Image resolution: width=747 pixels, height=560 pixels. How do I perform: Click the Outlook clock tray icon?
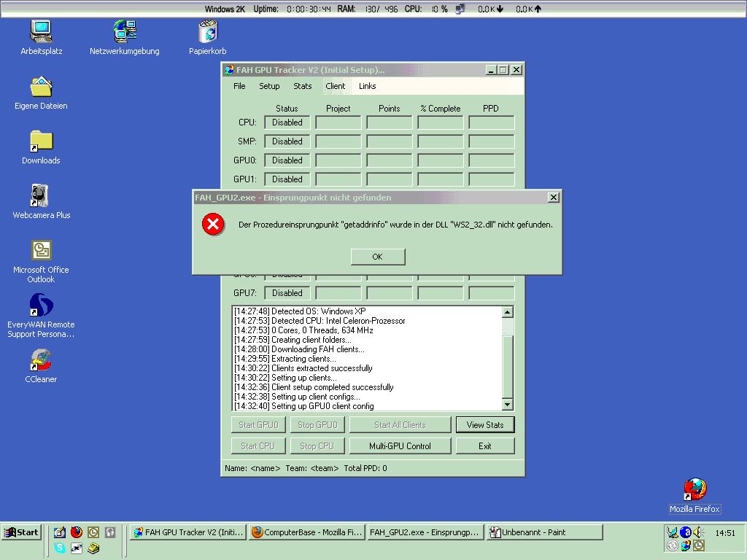[698, 545]
